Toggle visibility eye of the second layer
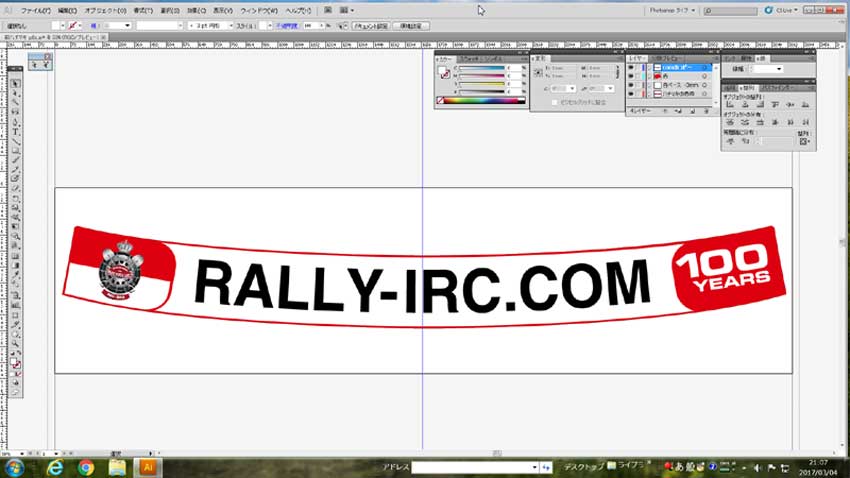 [x=631, y=77]
